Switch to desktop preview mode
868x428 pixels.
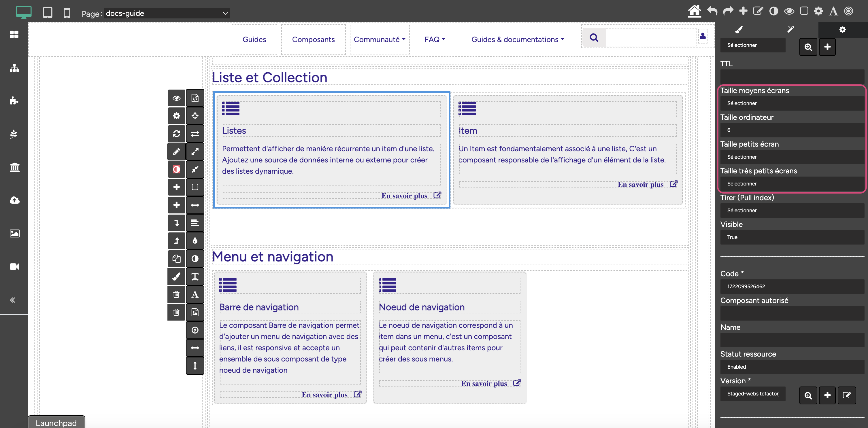[24, 12]
